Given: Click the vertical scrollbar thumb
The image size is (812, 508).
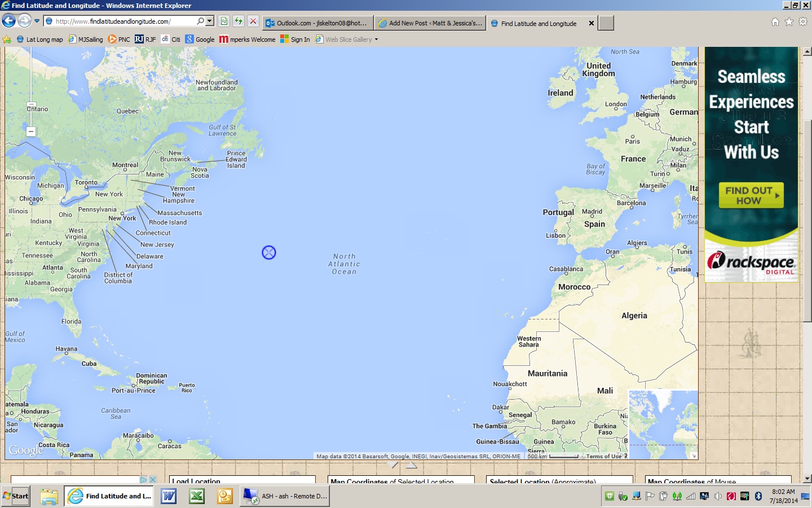Looking at the screenshot, I should (x=807, y=220).
